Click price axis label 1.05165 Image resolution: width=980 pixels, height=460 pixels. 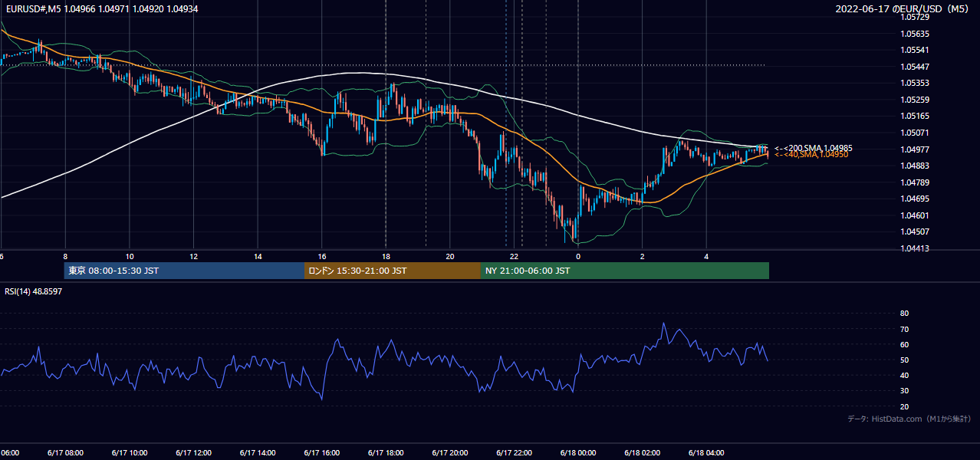(914, 116)
